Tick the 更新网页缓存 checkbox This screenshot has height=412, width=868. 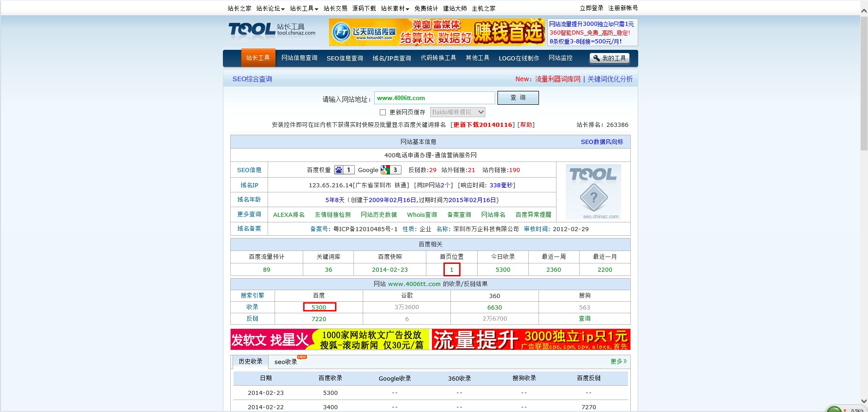coord(383,112)
